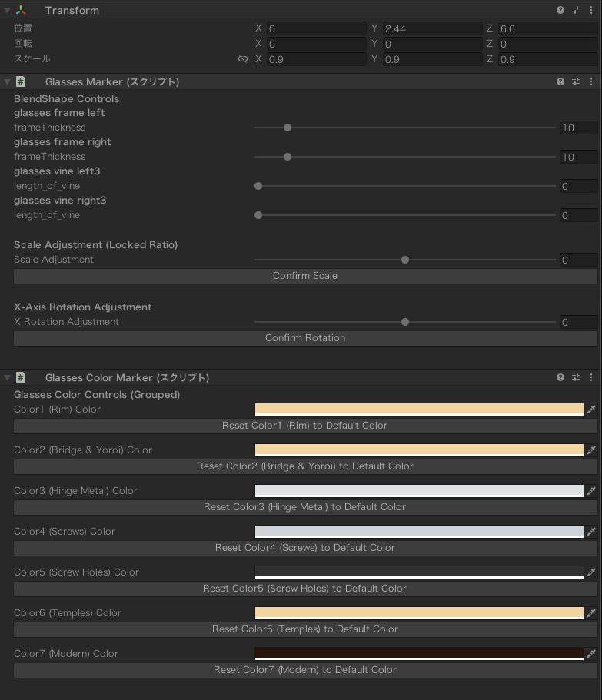Screen dimensions: 602x700
Task: Click the position Y input field
Action: pos(433,28)
